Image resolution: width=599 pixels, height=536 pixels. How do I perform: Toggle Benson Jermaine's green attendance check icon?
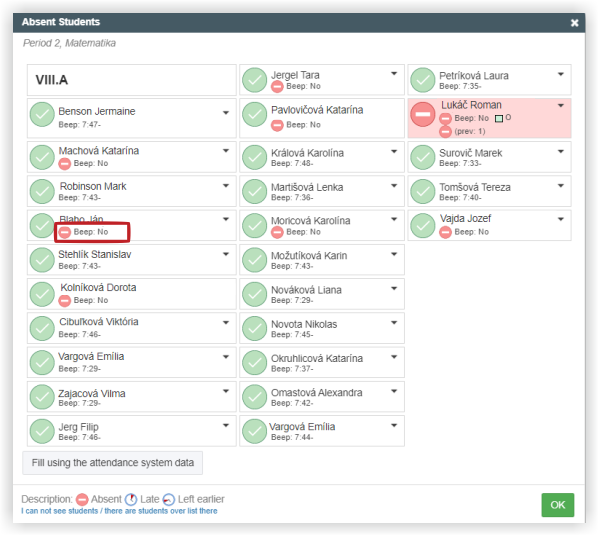click(x=42, y=115)
